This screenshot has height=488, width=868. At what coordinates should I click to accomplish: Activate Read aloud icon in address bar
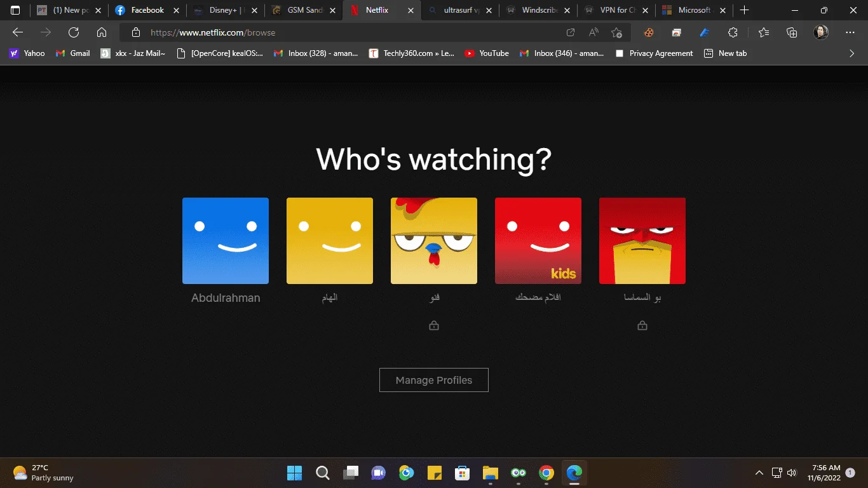[593, 32]
